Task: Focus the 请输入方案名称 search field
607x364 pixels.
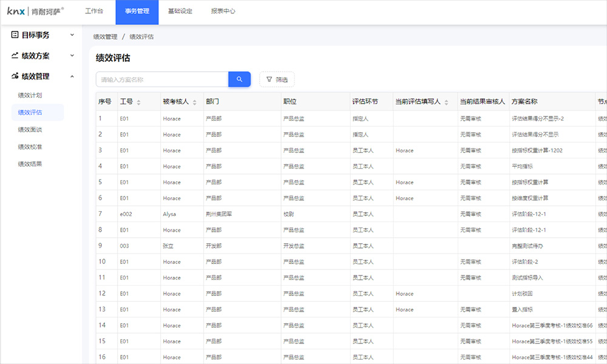Action: (x=162, y=79)
